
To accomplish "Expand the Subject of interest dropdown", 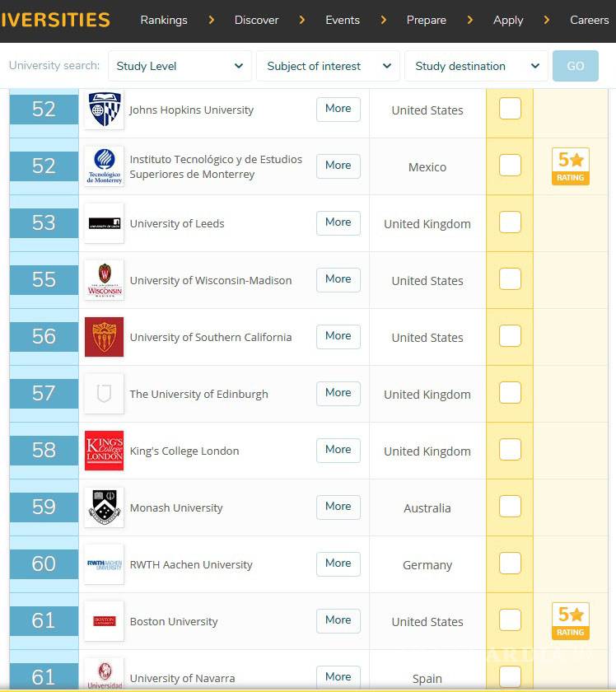I will click(x=328, y=66).
